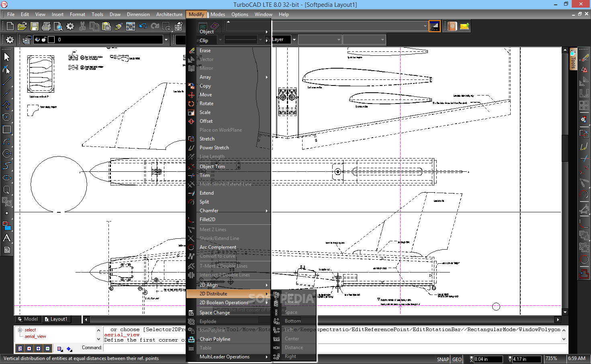Toggle the SNAP status bar button
Screen dimensions: 591x364
(443, 359)
